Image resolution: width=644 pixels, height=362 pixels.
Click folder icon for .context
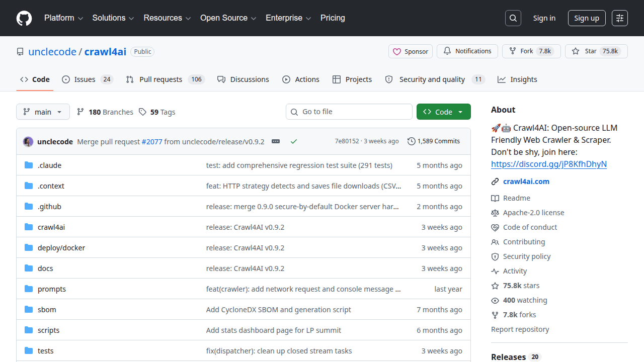click(x=29, y=186)
